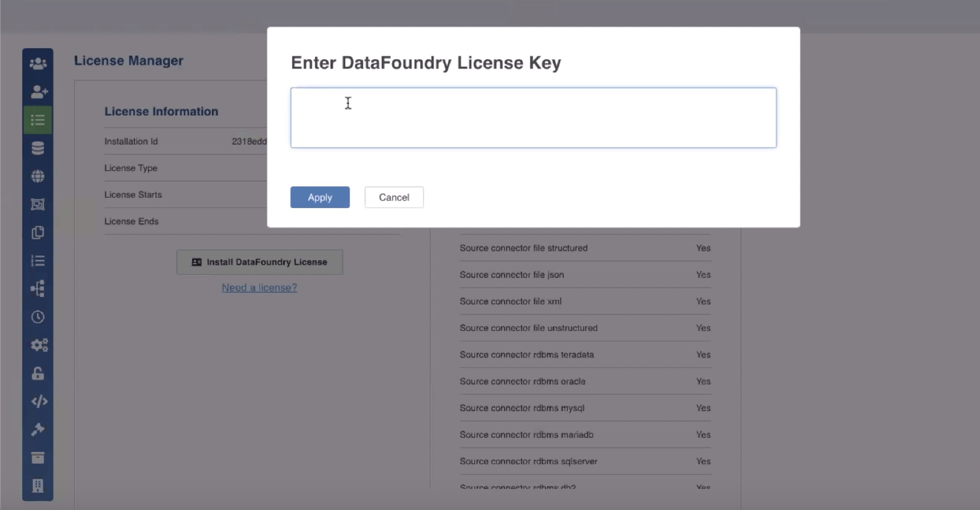This screenshot has height=510, width=980.
Task: Select 'Installation Id' label row
Action: click(x=185, y=141)
